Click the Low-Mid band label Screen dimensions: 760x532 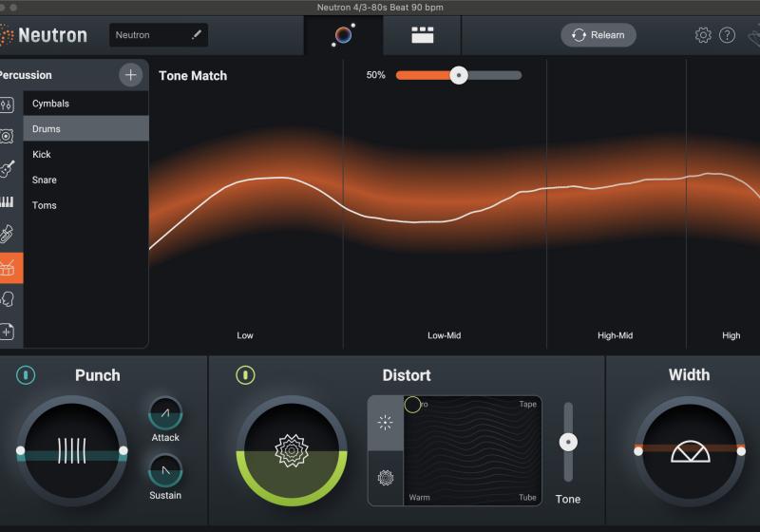[x=444, y=335]
